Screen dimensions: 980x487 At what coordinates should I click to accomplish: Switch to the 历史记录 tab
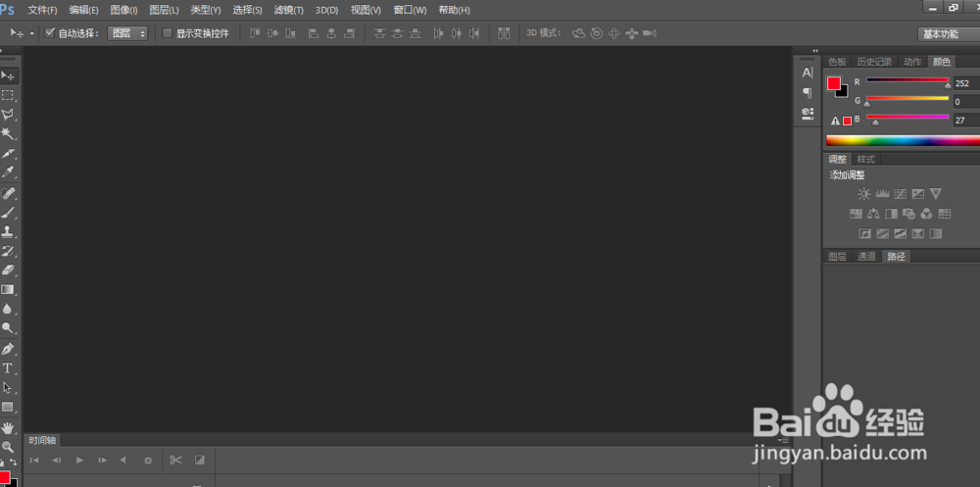874,62
